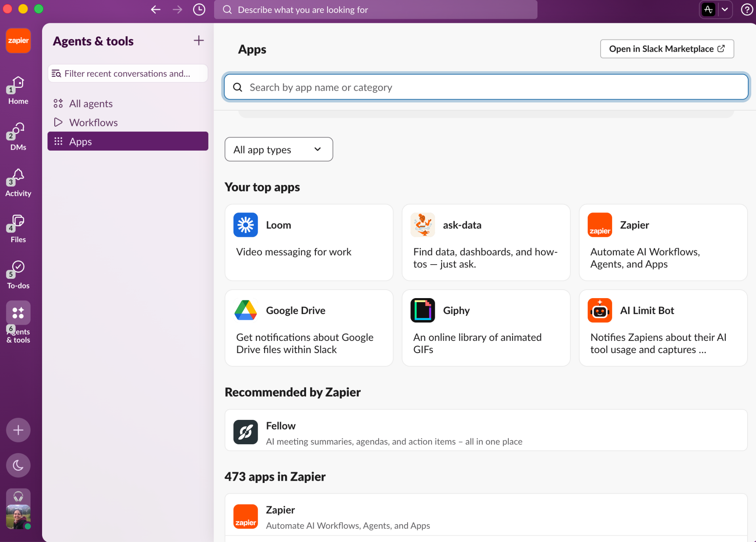
Task: Click the Fellow app icon
Action: (x=245, y=432)
